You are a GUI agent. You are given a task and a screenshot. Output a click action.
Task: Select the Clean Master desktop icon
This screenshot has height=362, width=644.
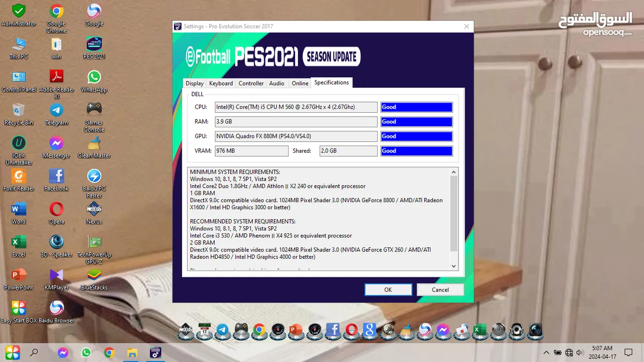tap(94, 147)
